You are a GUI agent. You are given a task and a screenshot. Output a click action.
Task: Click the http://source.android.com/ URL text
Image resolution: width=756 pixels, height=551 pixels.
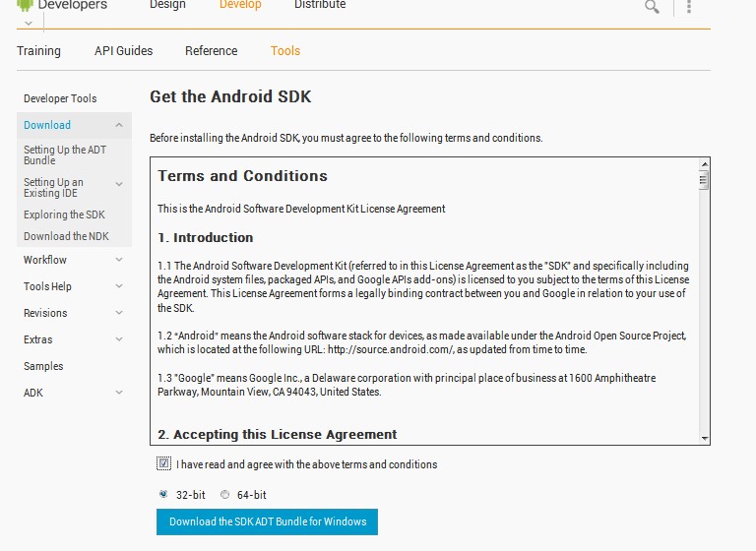(391, 349)
